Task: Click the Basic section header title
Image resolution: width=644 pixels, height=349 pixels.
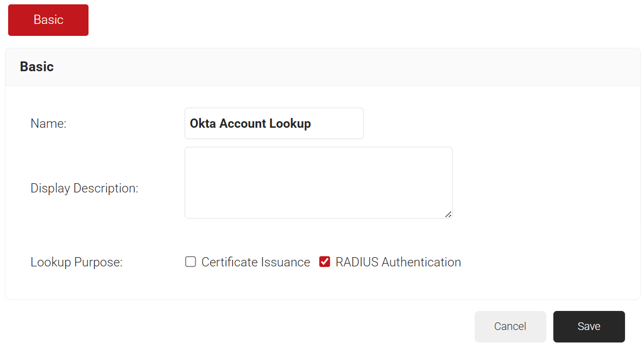Action: (37, 67)
